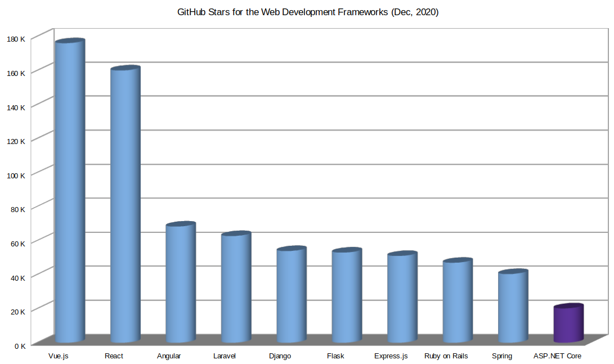The width and height of the screenshot is (614, 364).
Task: Select the purple ASP.NET Core bar
Action: click(x=568, y=323)
